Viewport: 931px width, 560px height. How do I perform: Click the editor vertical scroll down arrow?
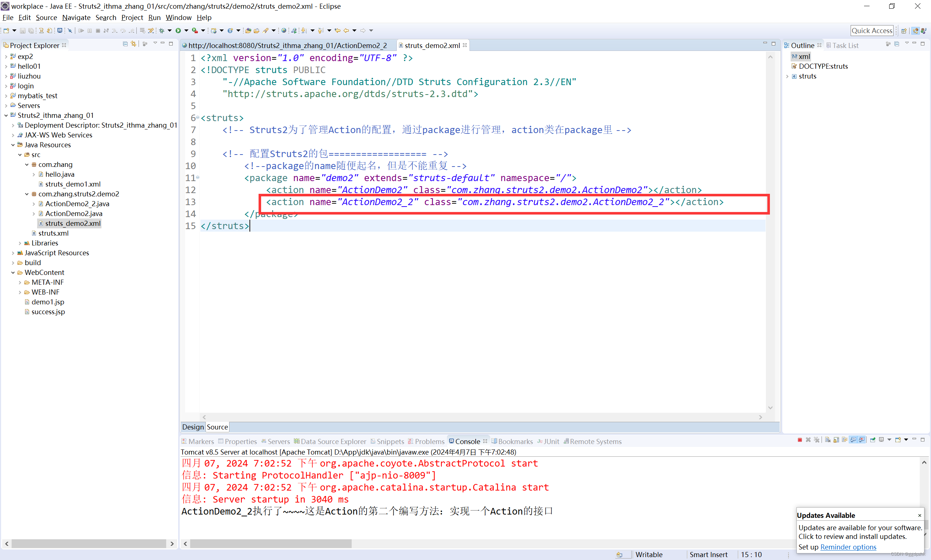[x=770, y=408]
